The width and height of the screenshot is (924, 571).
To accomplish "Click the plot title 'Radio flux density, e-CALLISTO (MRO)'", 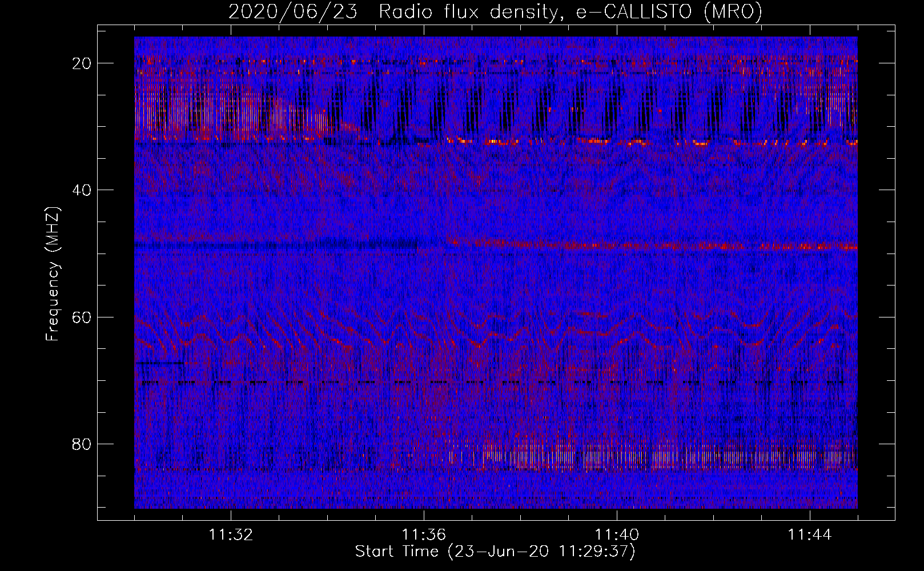I will (x=571, y=12).
